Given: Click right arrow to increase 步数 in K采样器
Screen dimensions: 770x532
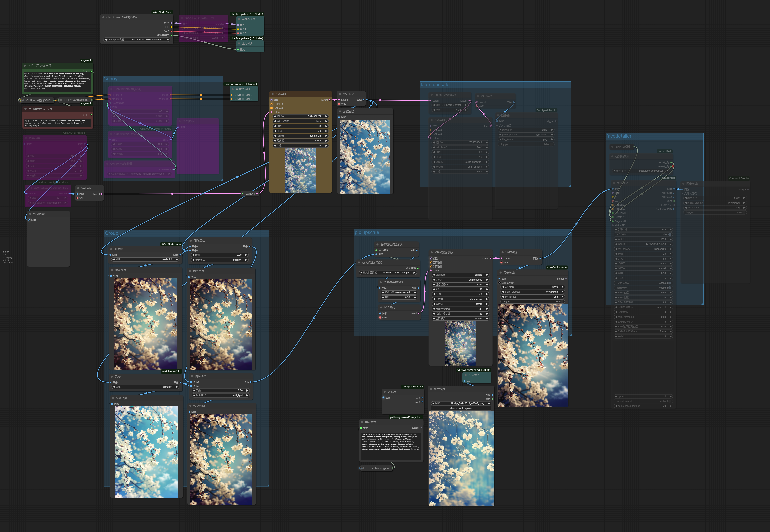Looking at the screenshot, I should 326,126.
